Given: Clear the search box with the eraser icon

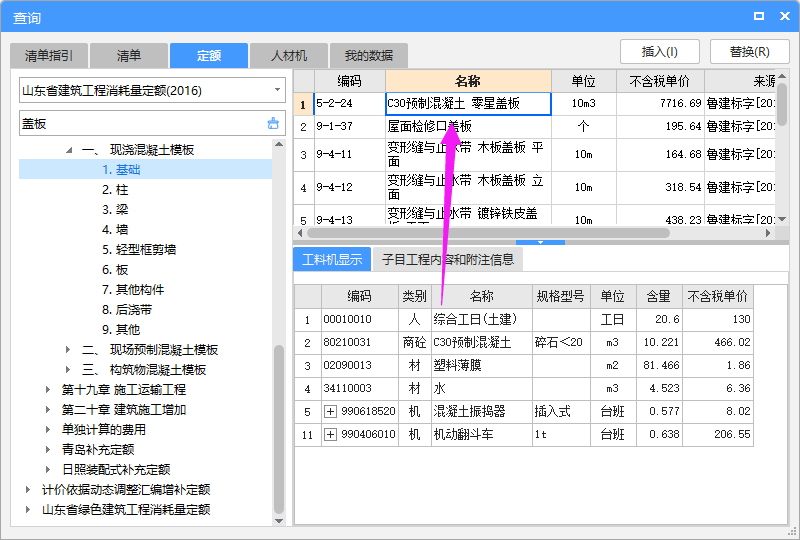Looking at the screenshot, I should 273,124.
